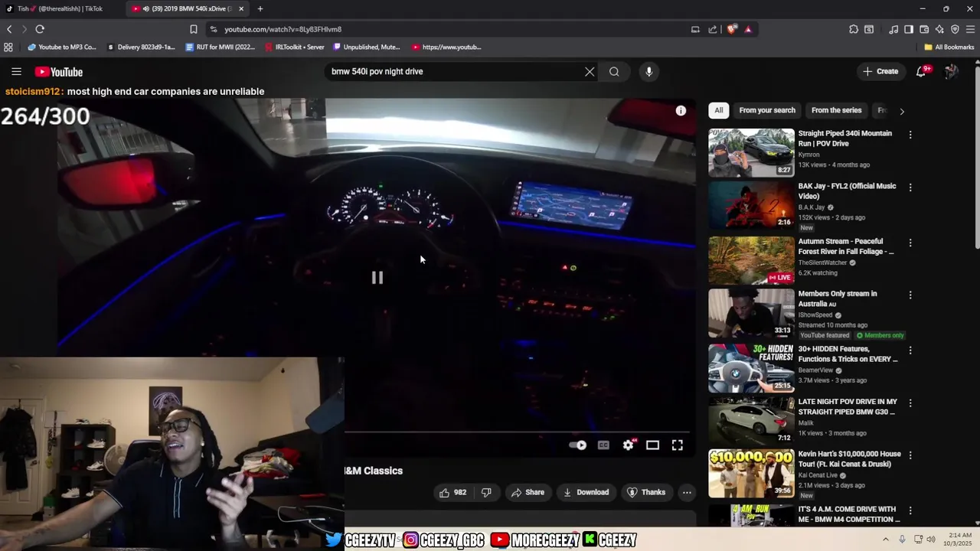Open options for 30+ HIDDEN Features video
Viewport: 980px width, 551px height.
(910, 350)
